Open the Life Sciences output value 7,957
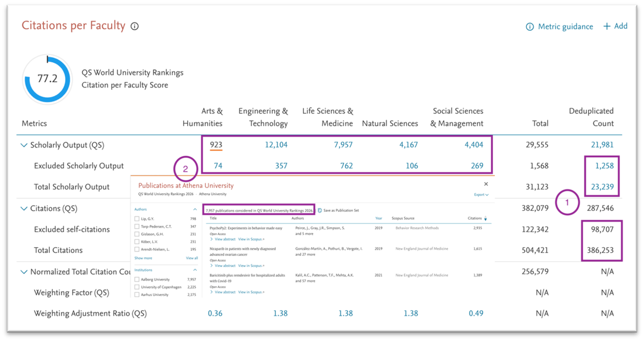The height and width of the screenshot is (341, 644). point(343,145)
